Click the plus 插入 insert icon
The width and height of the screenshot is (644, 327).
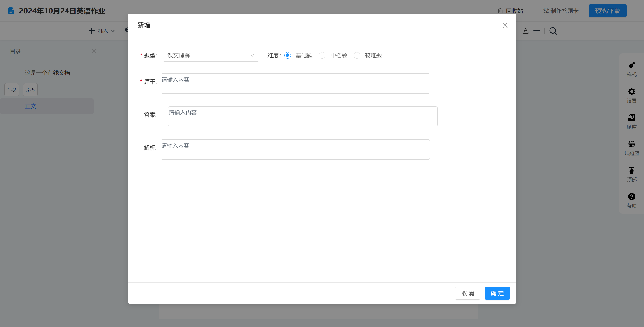pyautogui.click(x=92, y=31)
